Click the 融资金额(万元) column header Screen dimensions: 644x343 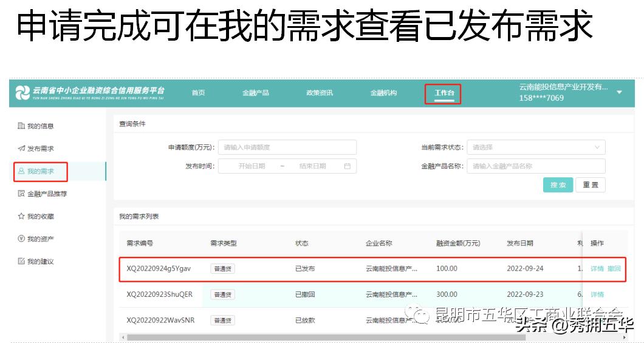(x=458, y=243)
